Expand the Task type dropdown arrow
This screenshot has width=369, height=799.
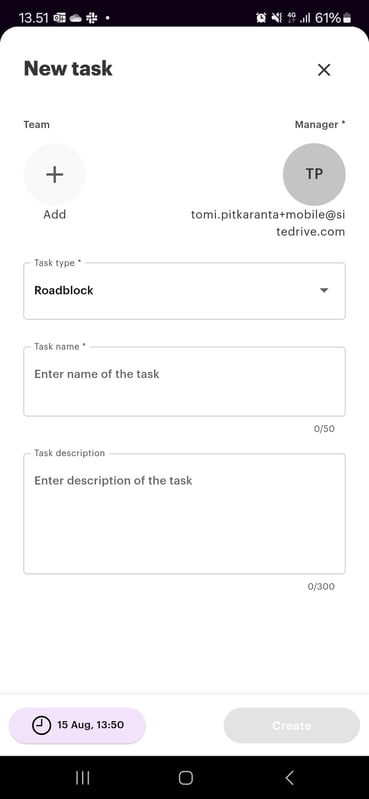324,290
